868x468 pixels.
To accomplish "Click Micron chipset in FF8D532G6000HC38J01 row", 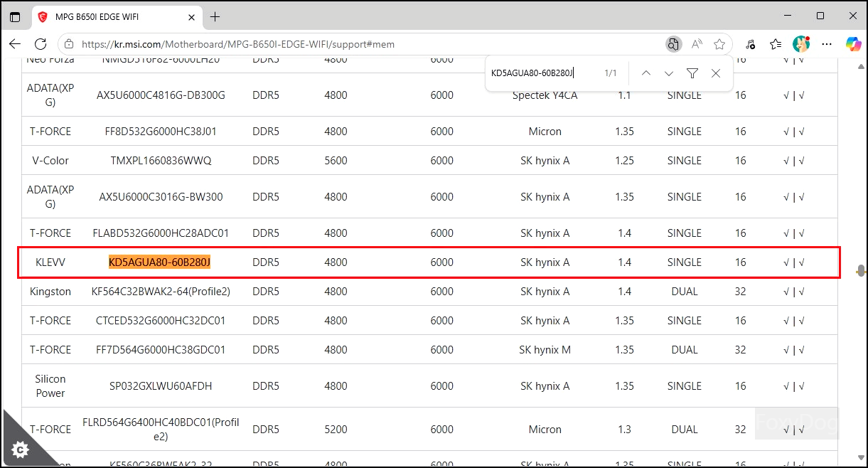I will coord(545,132).
